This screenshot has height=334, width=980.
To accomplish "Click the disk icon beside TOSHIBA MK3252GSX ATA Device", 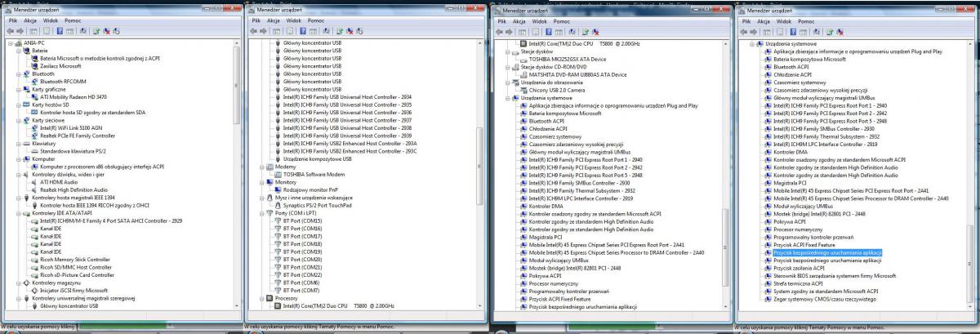I will [523, 60].
